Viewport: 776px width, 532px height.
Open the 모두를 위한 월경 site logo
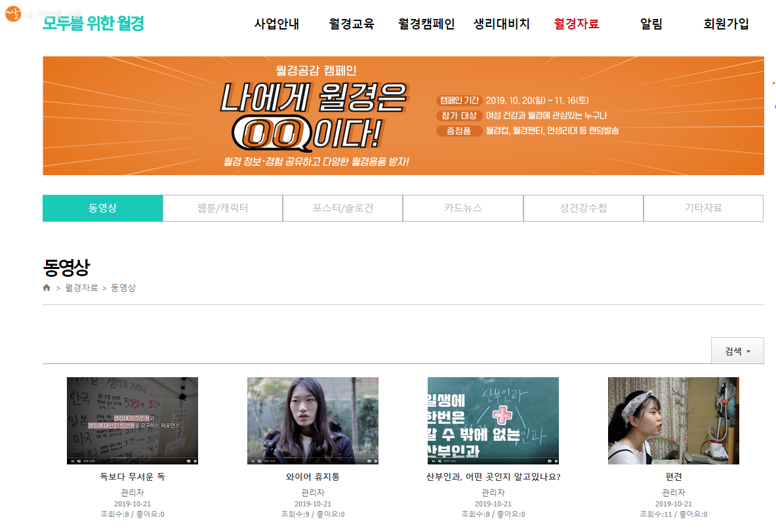click(93, 24)
